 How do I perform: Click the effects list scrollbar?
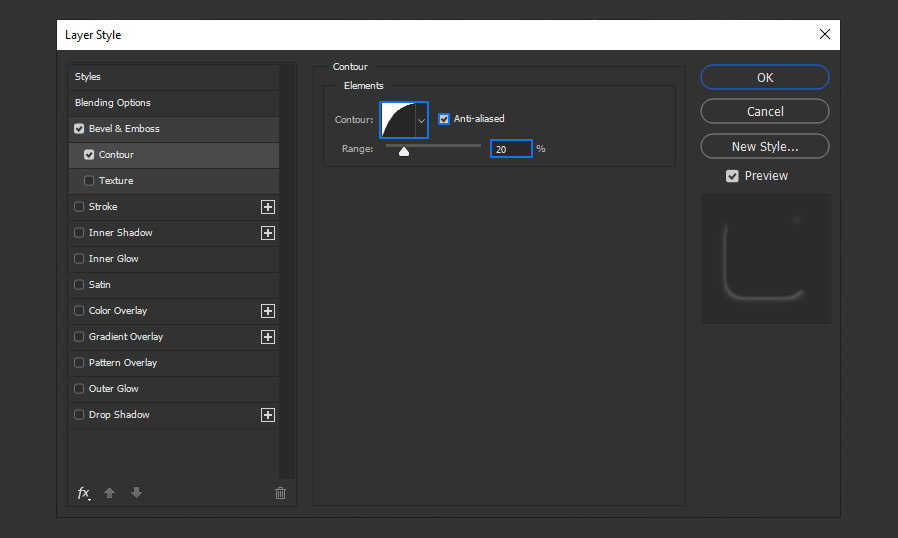coord(287,271)
